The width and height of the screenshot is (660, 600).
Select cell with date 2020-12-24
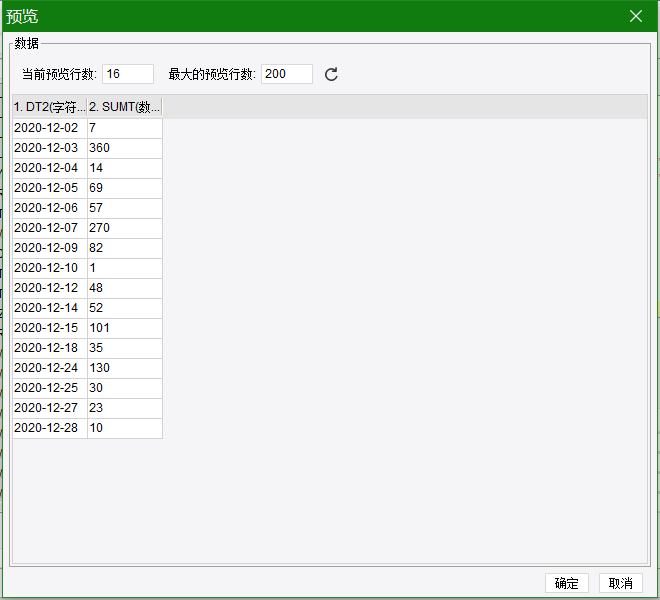(x=50, y=368)
